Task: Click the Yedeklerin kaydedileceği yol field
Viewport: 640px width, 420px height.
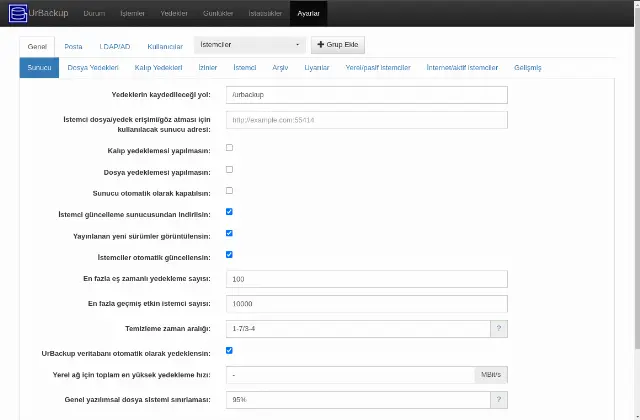Action: tap(367, 95)
